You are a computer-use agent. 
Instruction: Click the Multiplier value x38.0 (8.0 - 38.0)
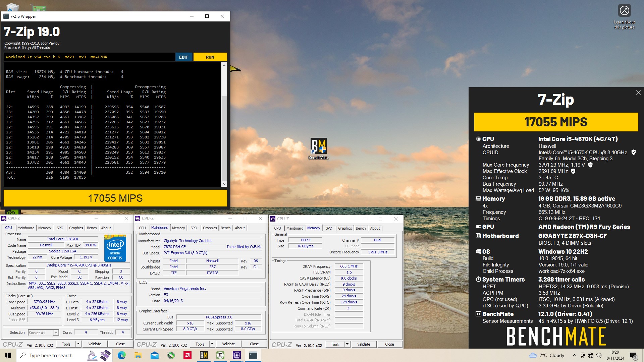pos(44,308)
